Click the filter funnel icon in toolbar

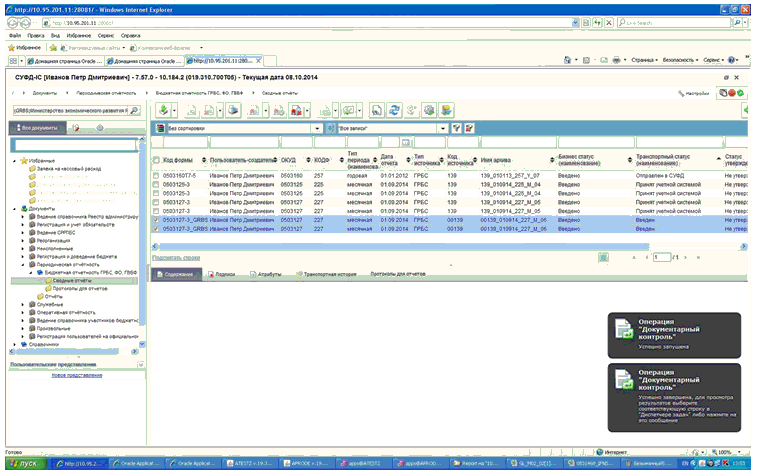point(456,128)
